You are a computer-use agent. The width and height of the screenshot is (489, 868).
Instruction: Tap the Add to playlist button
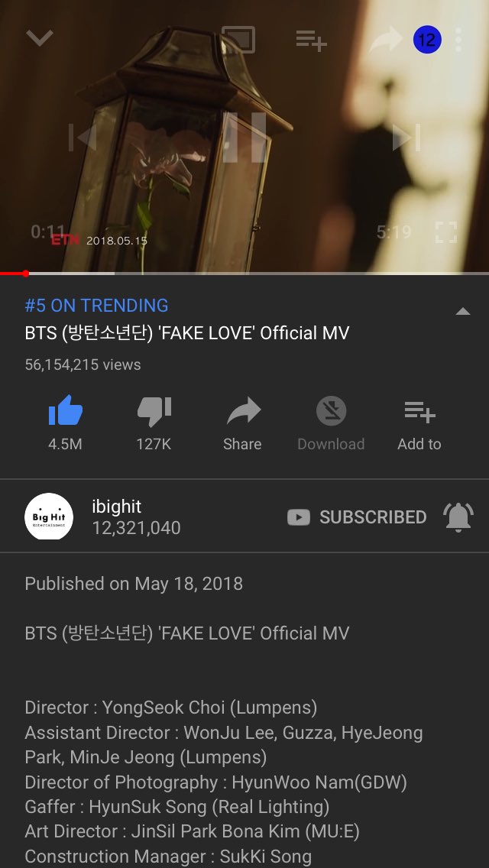click(x=419, y=423)
